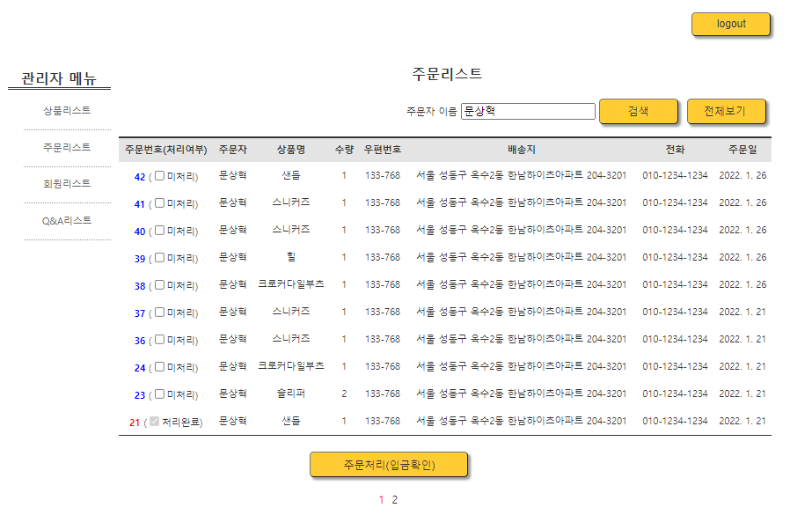The image size is (812, 515).
Task: Open order number 36 link
Action: click(140, 341)
